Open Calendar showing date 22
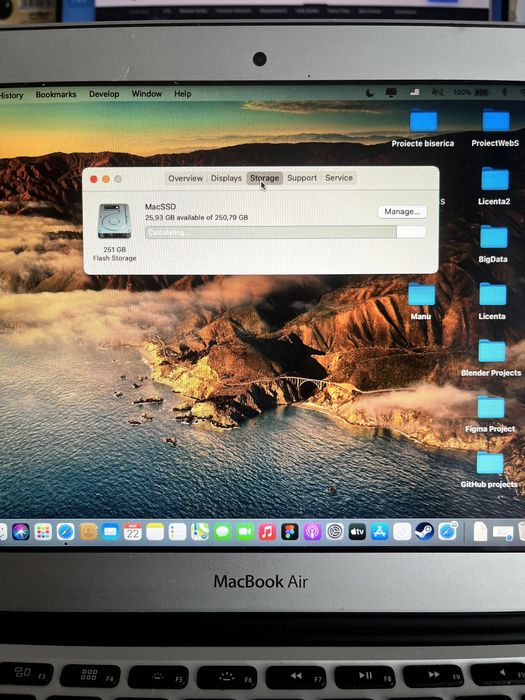525x700 pixels. pyautogui.click(x=133, y=532)
